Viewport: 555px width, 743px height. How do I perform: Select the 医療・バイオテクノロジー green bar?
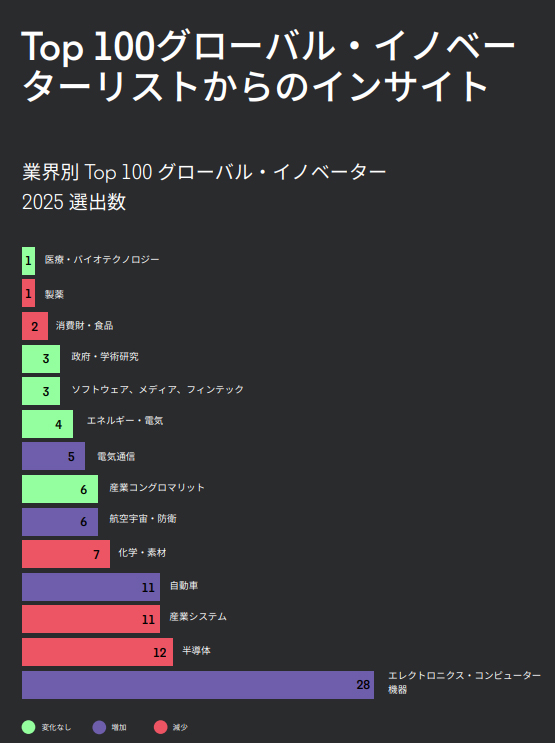28,261
